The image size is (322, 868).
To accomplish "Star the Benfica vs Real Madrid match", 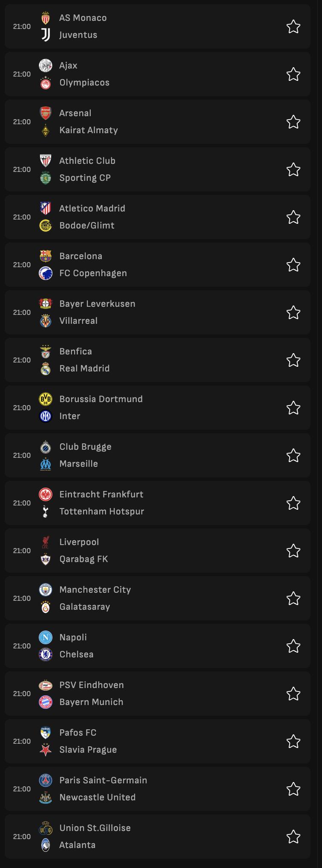I will click(x=293, y=360).
